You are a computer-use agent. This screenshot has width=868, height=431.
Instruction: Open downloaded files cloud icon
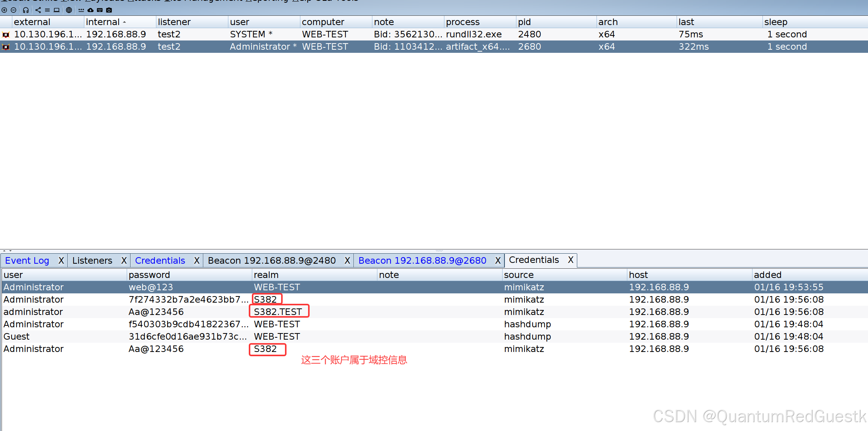[x=90, y=10]
